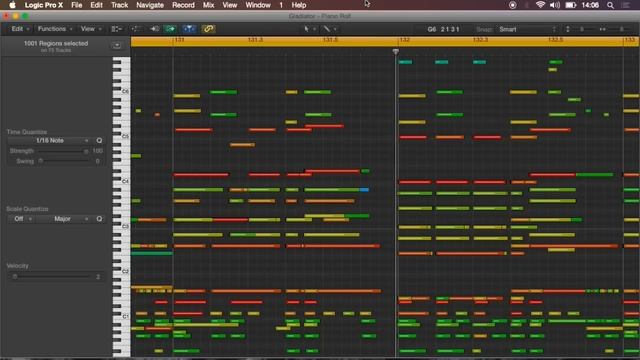The height and width of the screenshot is (360, 640).
Task: Click ruler position 132.3
Action: [x=480, y=40]
